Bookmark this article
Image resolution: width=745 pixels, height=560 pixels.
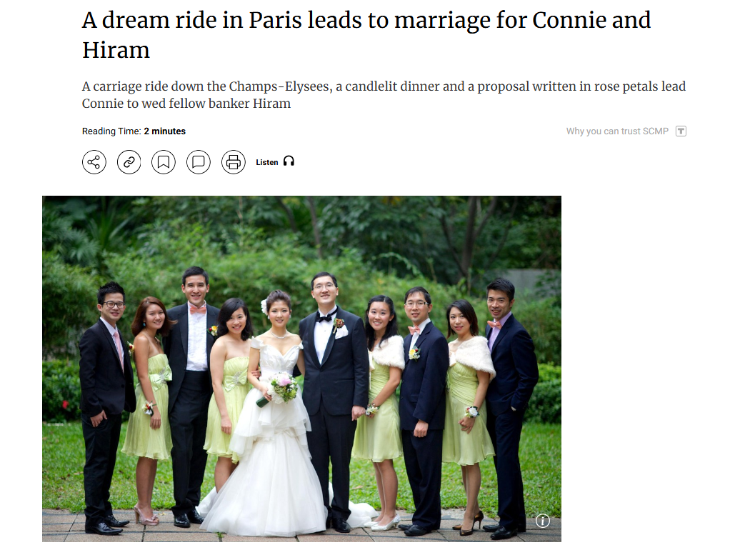click(164, 162)
